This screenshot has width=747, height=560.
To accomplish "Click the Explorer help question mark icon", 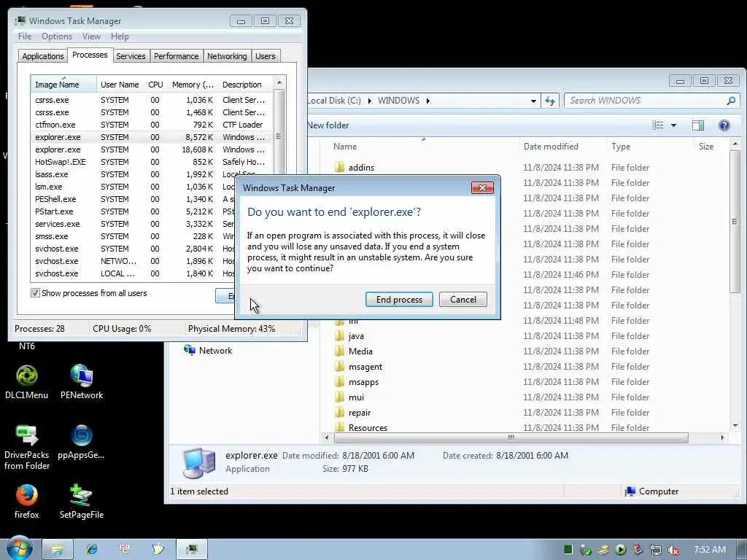I will (724, 125).
